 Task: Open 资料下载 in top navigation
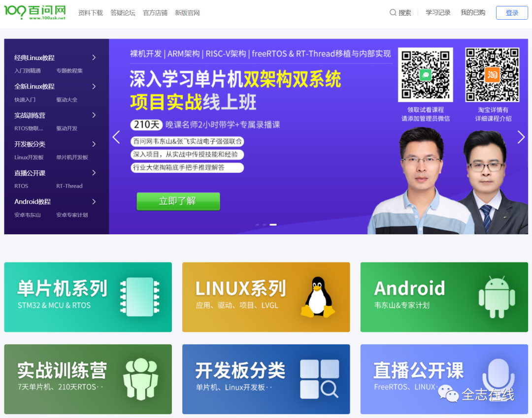[x=90, y=13]
